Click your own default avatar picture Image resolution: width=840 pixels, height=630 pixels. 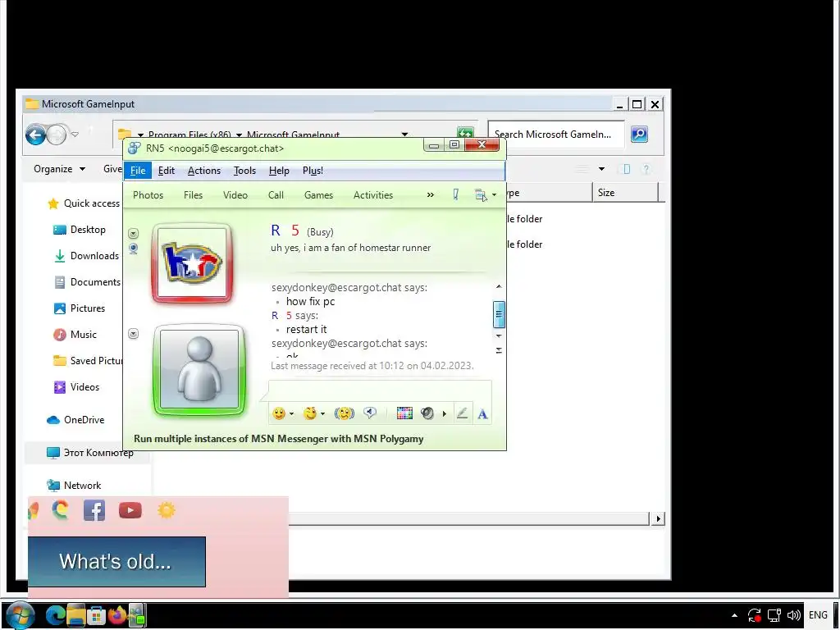(x=199, y=371)
